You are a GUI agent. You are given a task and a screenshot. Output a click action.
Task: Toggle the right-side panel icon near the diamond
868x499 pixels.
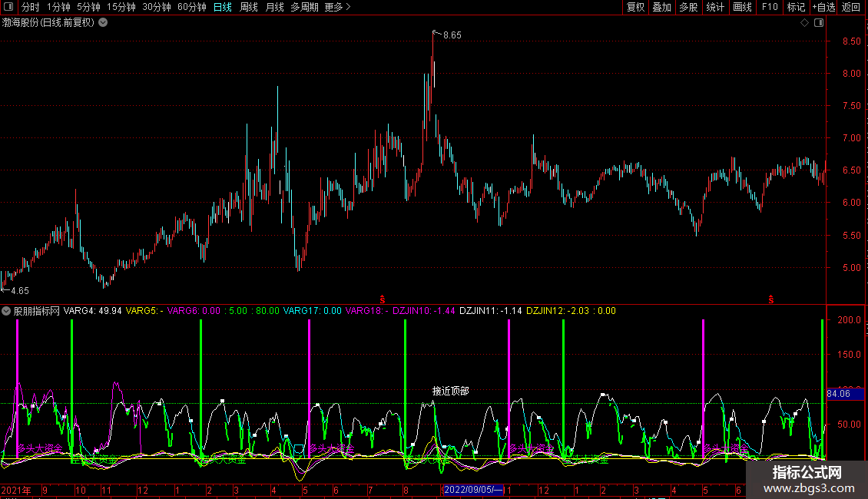(819, 23)
